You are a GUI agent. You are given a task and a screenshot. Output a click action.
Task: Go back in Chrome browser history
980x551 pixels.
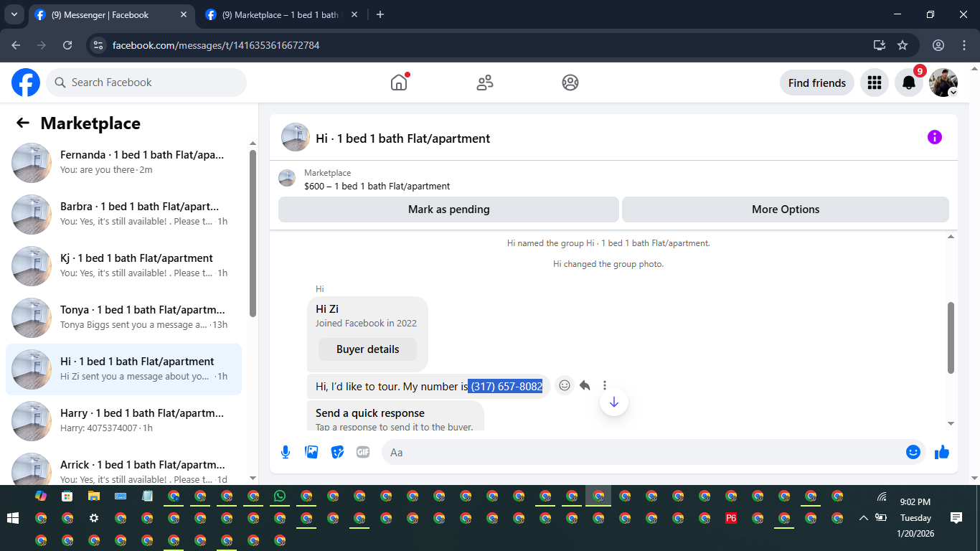[16, 45]
